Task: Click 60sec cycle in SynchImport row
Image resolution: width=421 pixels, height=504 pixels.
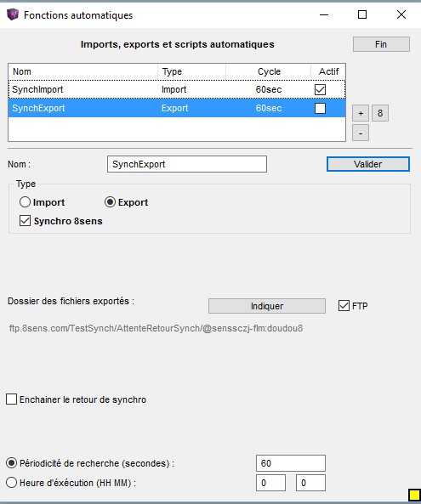Action: (x=269, y=89)
